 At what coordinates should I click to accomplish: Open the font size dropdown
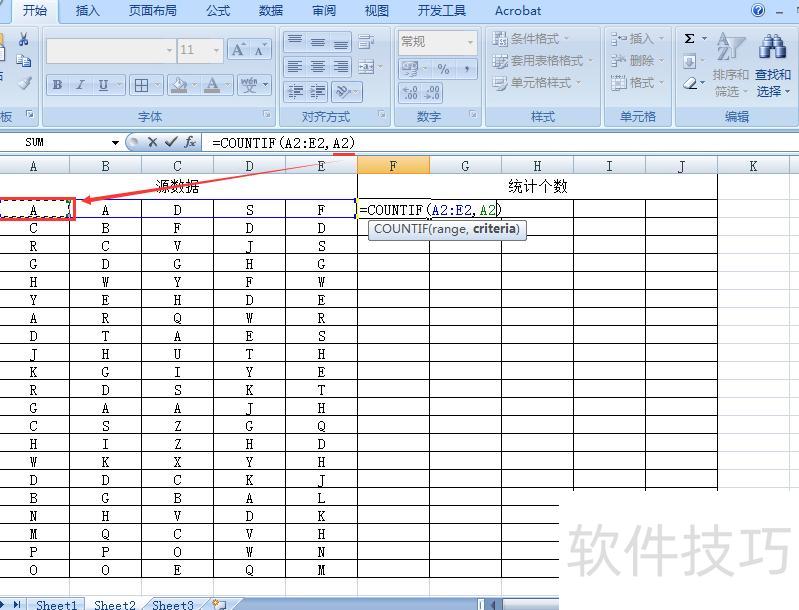(216, 50)
